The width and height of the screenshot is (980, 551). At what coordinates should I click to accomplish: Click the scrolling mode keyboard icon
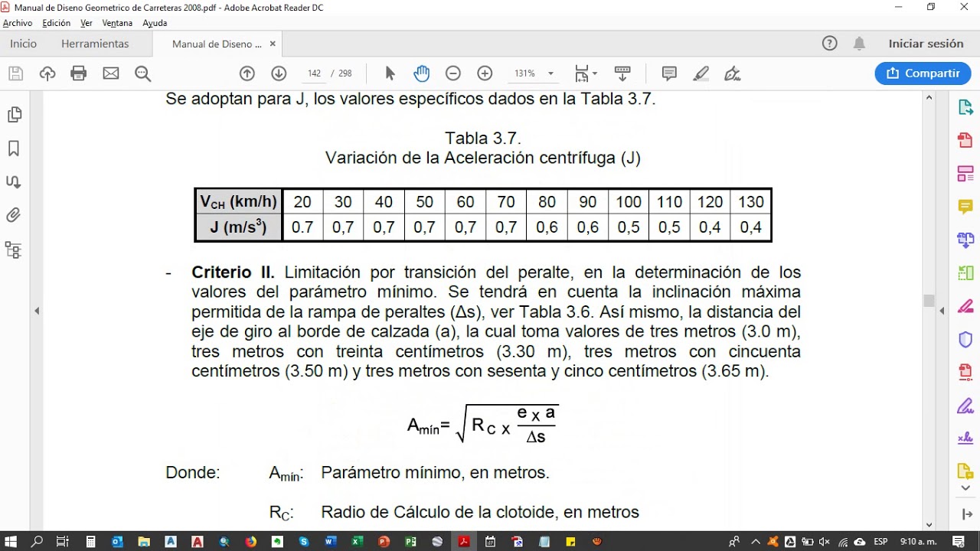[x=622, y=73]
